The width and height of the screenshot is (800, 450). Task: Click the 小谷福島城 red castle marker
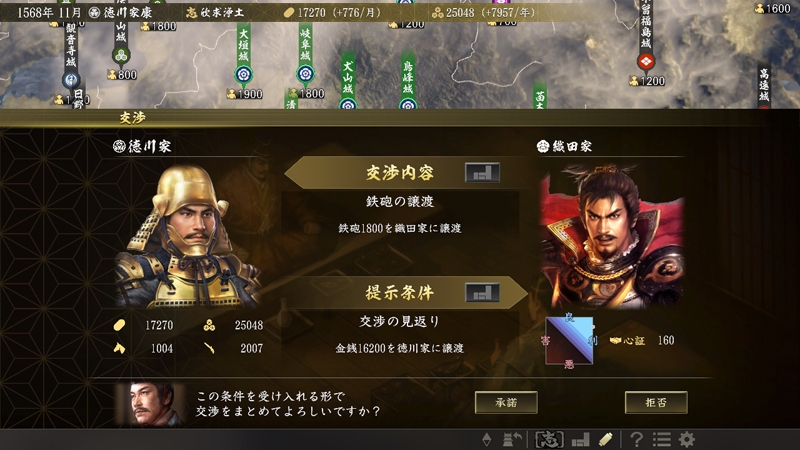tap(646, 62)
